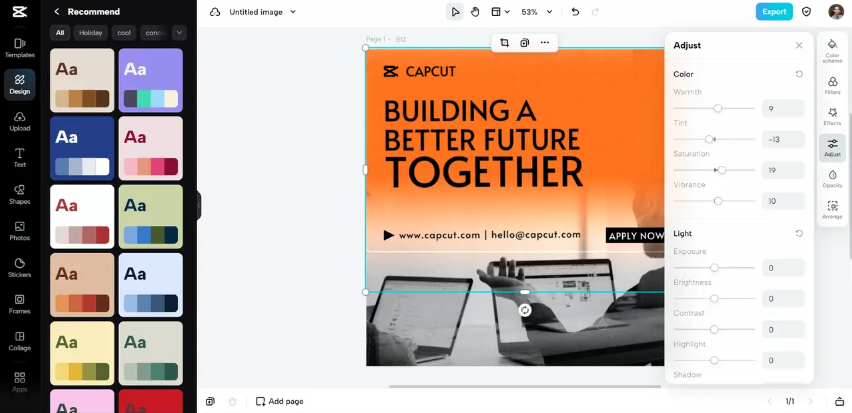Apply the pale yellow theme card
Screen dimensions: 852x413
[x=82, y=353]
